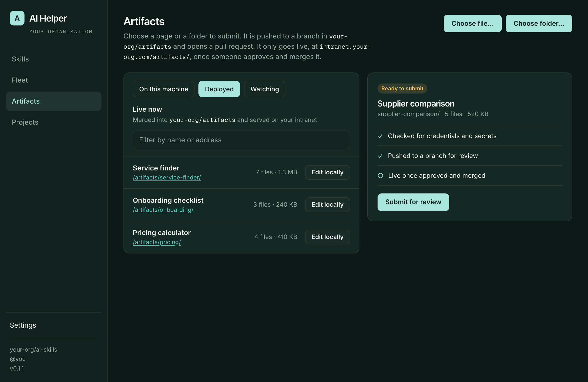Click the '4 files · 410 KB' text
The height and width of the screenshot is (382, 588).
point(276,237)
